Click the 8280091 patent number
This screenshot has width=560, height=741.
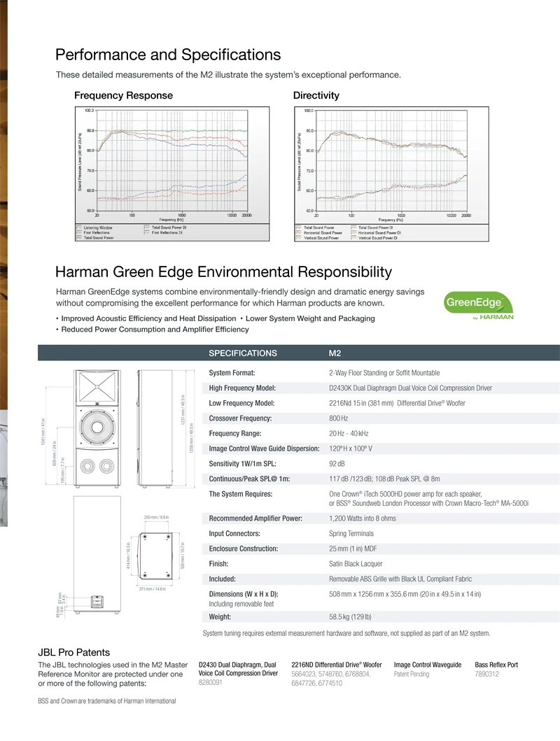click(x=210, y=683)
